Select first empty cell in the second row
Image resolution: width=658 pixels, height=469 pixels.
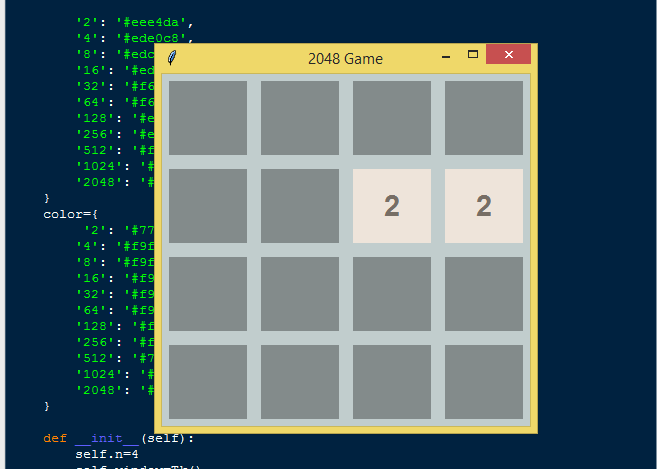[208, 206]
